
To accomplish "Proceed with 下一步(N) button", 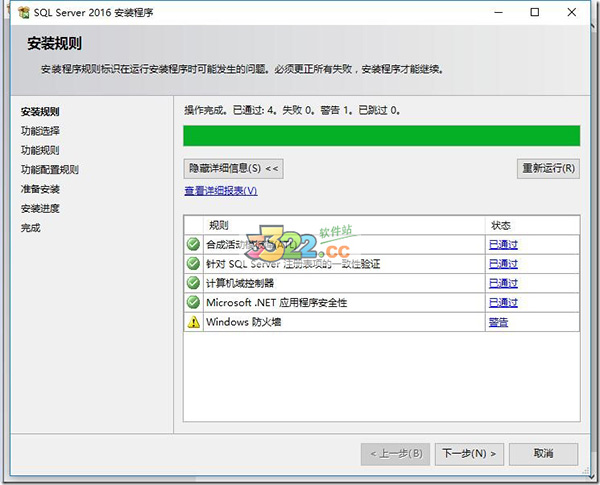I will pyautogui.click(x=469, y=454).
